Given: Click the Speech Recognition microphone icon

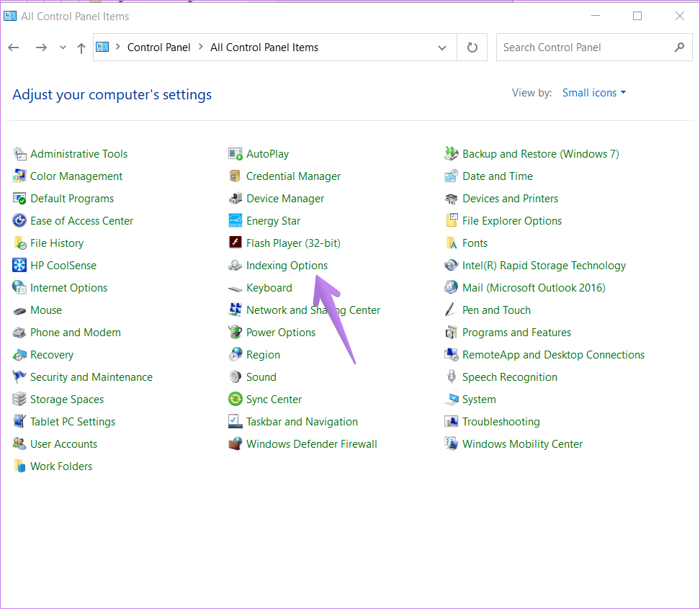Looking at the screenshot, I should point(452,377).
